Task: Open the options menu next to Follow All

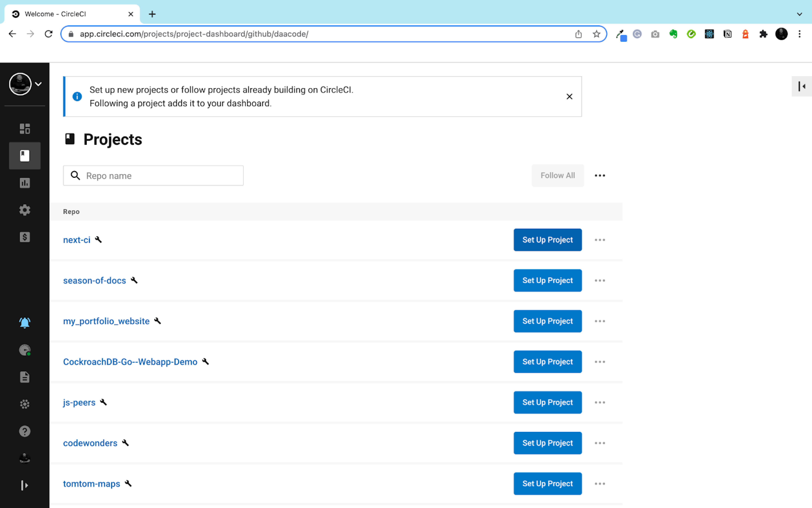Action: tap(600, 175)
